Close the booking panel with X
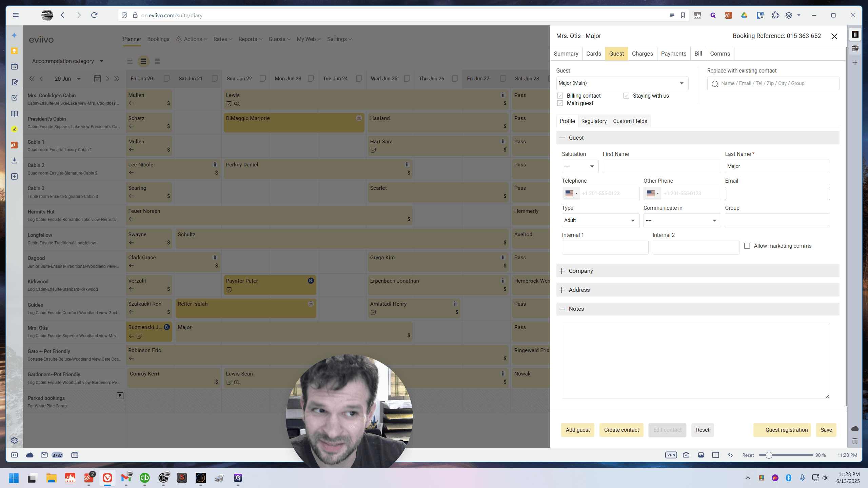 tap(834, 36)
